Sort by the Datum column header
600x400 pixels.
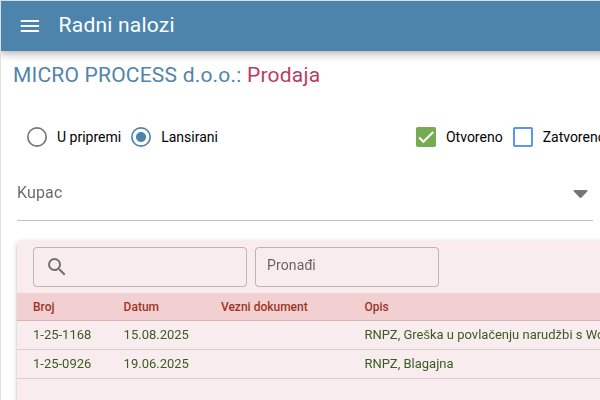pyautogui.click(x=141, y=307)
